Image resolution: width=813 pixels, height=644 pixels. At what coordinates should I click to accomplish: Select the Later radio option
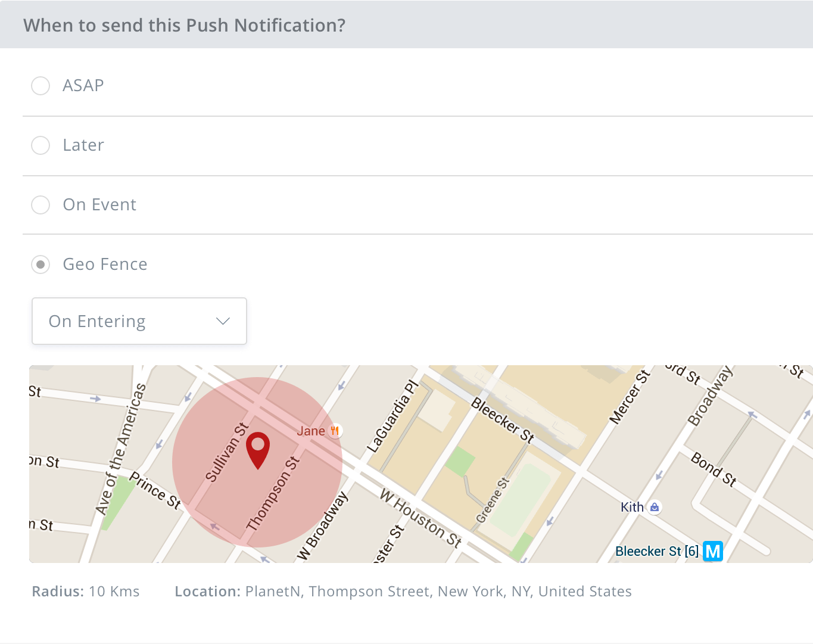(41, 145)
